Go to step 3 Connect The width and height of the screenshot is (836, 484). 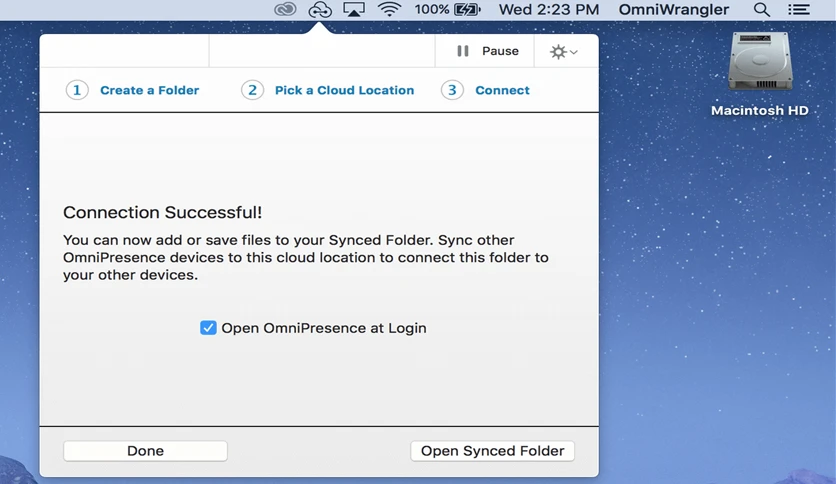coord(485,90)
